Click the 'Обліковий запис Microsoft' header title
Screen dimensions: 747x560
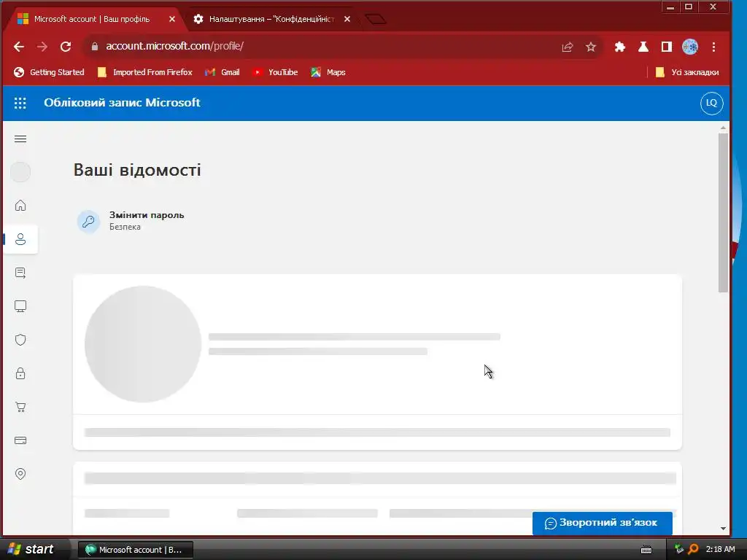coord(122,103)
